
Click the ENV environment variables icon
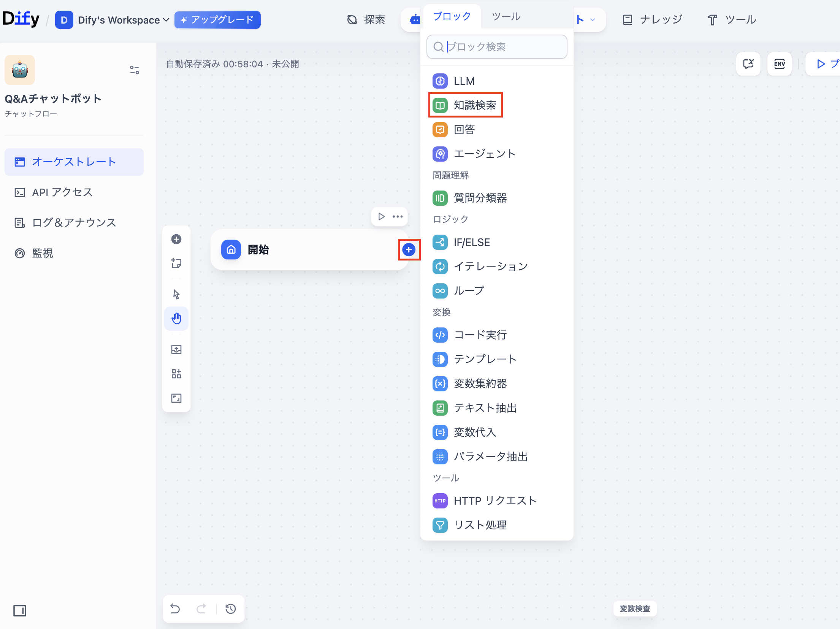779,64
